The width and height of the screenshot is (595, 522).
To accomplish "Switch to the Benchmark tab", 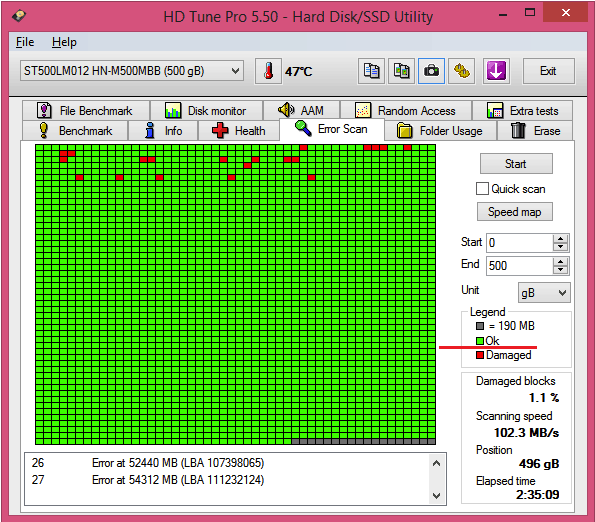I will [x=76, y=131].
